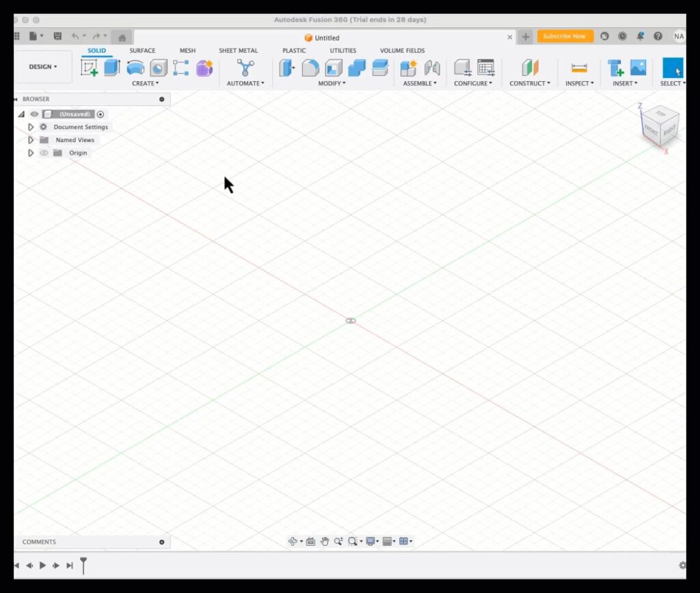Open the Viewports layout dropdown
The width and height of the screenshot is (700, 593).
click(x=405, y=541)
